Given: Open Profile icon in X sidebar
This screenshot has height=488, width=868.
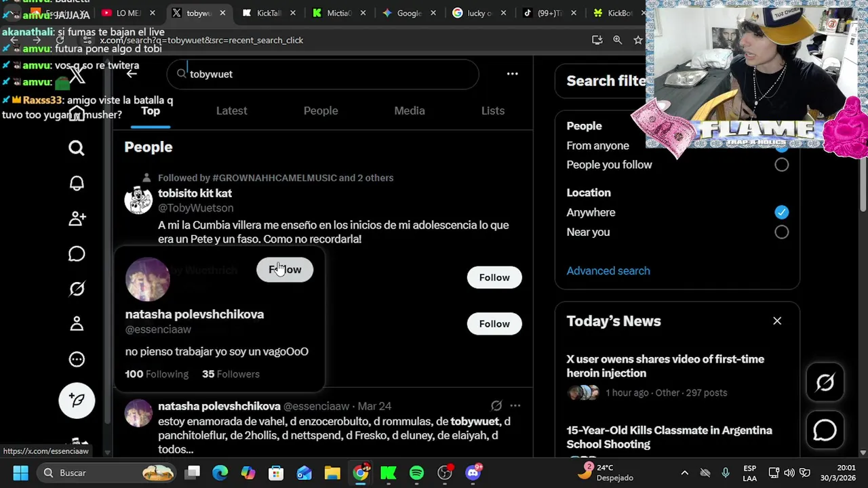Looking at the screenshot, I should pyautogui.click(x=77, y=324).
